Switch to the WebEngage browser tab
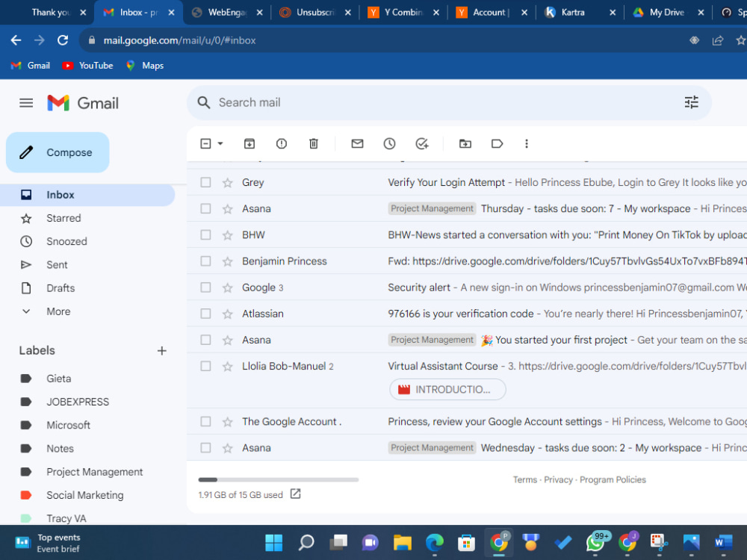This screenshot has height=560, width=747. pyautogui.click(x=227, y=13)
